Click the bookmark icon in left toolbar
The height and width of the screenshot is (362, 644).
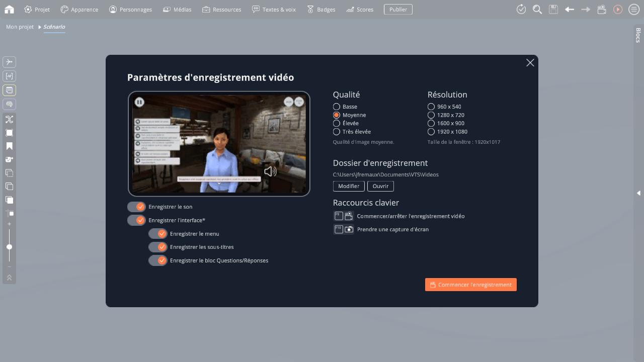(x=9, y=146)
